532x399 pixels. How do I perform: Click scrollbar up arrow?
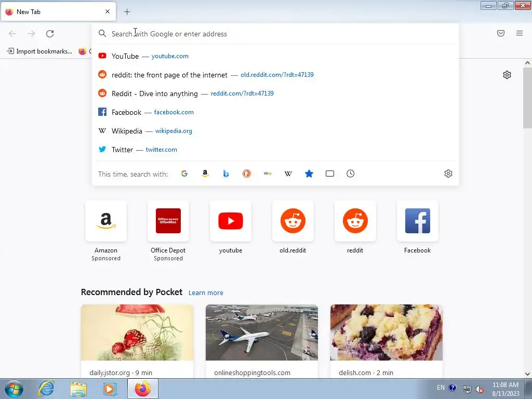click(x=527, y=63)
